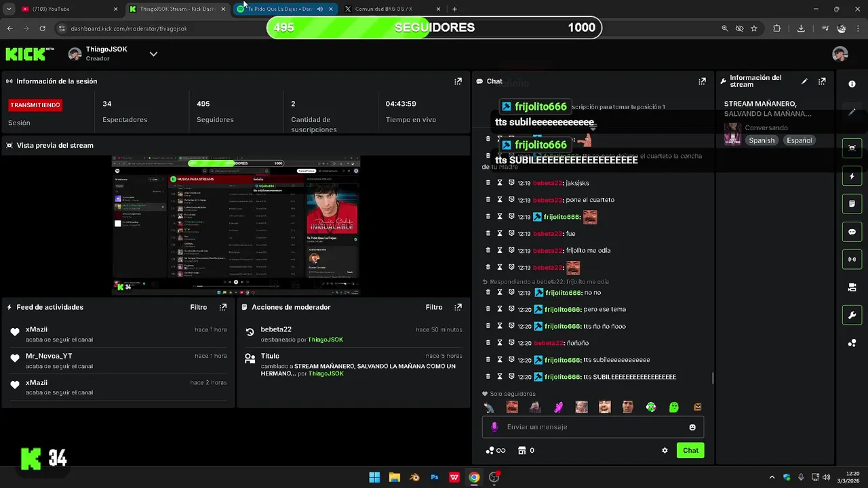Screen dimensions: 868x488
Task: Open Chrome downloads icon
Action: (x=801, y=28)
